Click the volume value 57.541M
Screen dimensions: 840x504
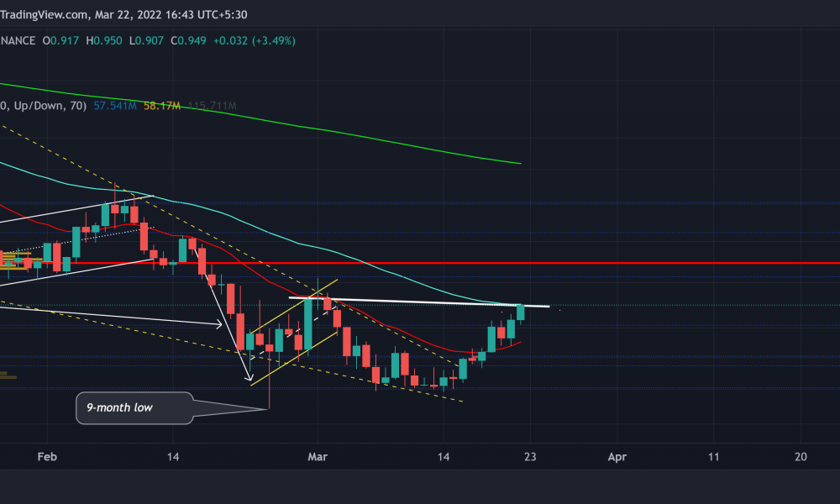click(x=115, y=106)
